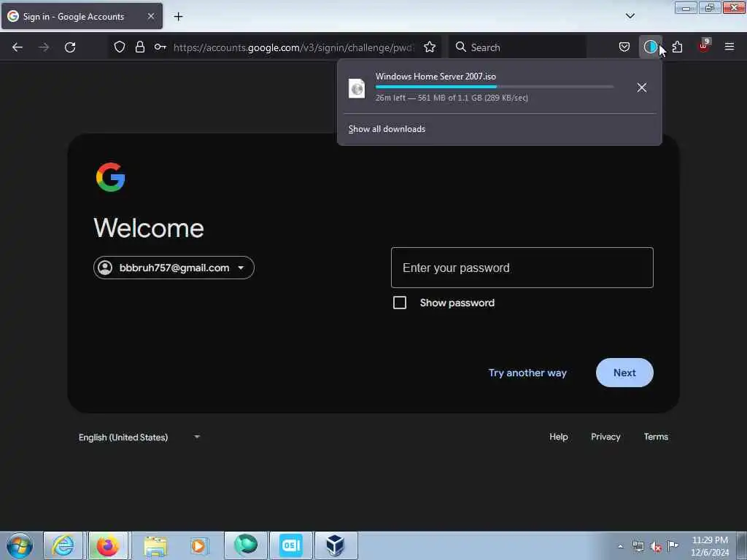Open saved logins key icon
This screenshot has height=560, width=747.
160,47
